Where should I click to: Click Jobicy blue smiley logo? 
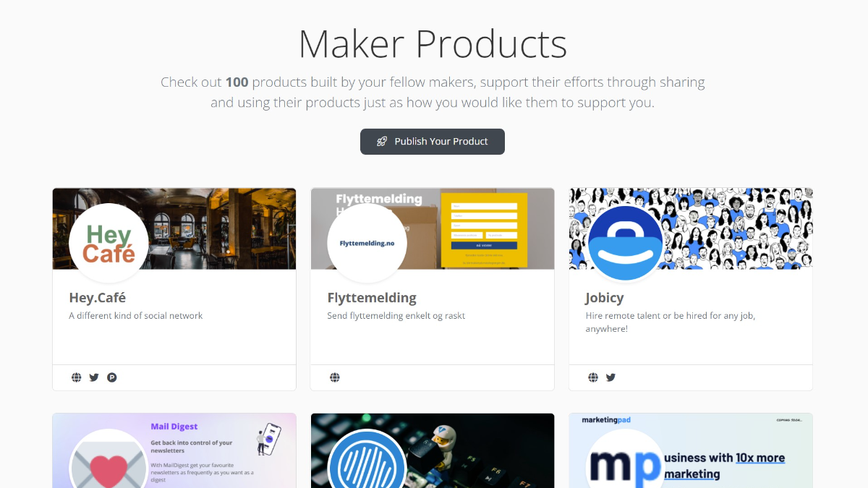click(x=625, y=244)
